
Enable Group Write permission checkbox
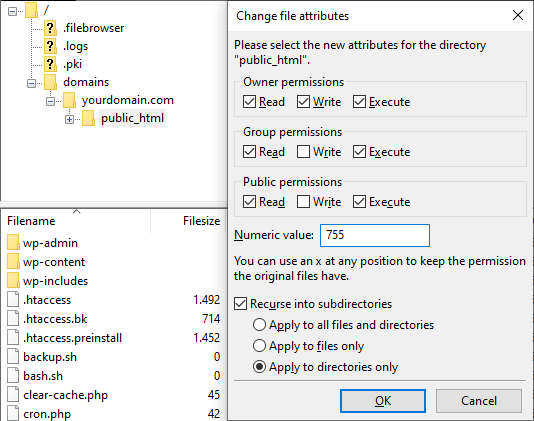(x=303, y=152)
